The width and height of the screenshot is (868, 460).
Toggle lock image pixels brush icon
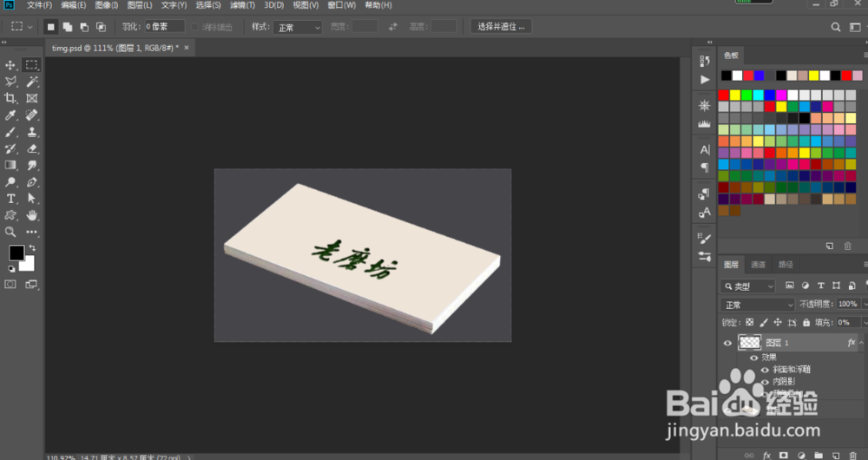764,322
